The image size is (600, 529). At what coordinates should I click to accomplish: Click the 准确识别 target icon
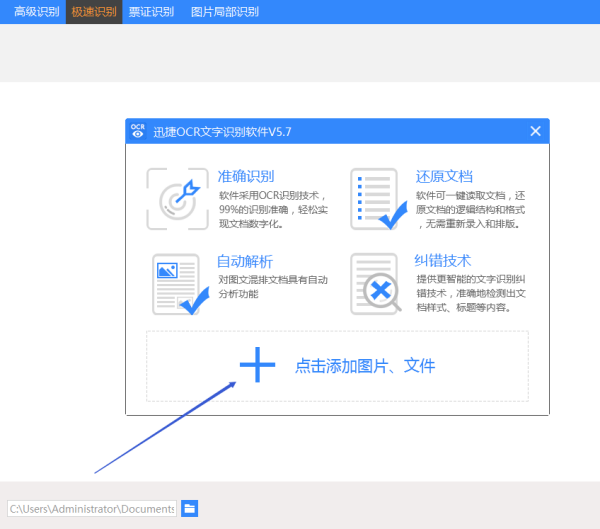pyautogui.click(x=177, y=199)
